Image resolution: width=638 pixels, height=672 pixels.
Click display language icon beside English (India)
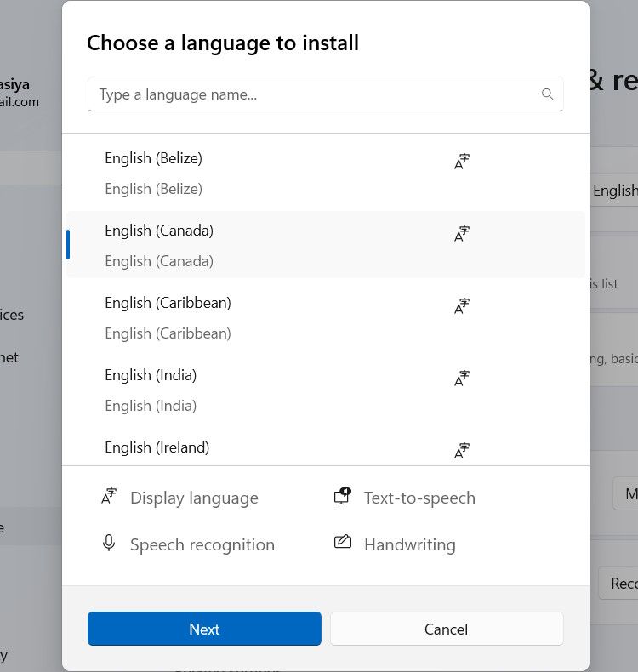point(462,379)
